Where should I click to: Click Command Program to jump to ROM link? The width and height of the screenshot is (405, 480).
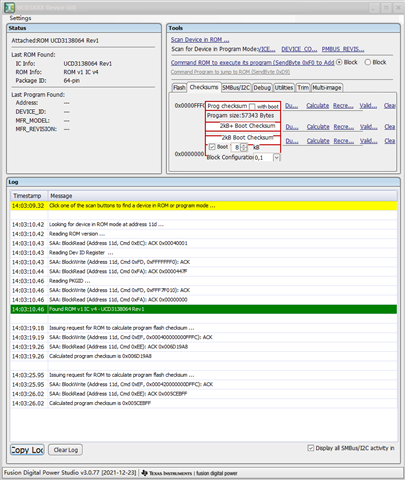pyautogui.click(x=230, y=72)
